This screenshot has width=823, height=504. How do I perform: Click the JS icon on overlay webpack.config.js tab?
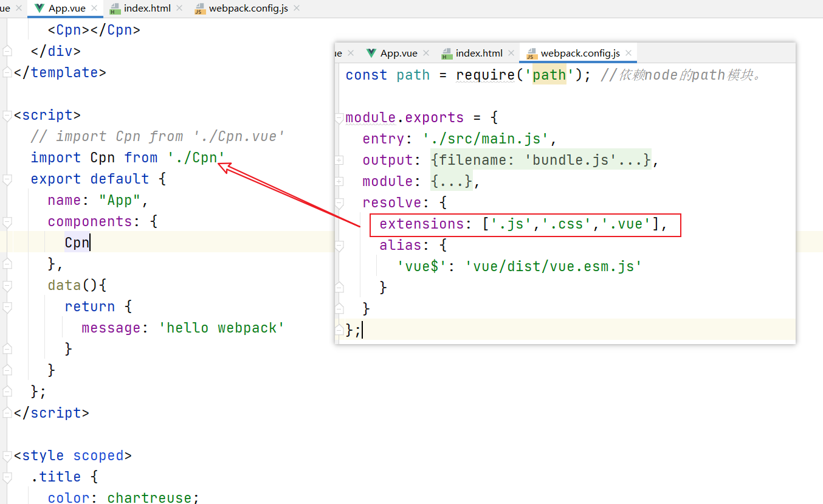click(x=532, y=54)
